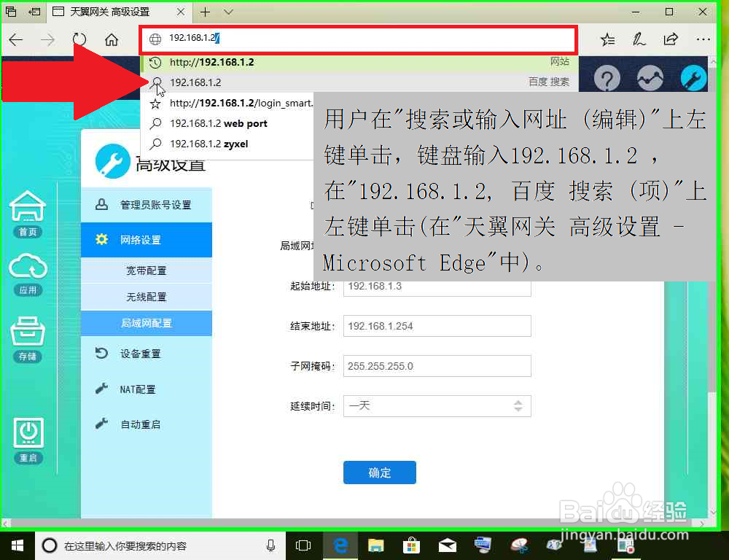Screen dimensions: 729x560
Task: Open the network status wave icon
Action: (650, 78)
